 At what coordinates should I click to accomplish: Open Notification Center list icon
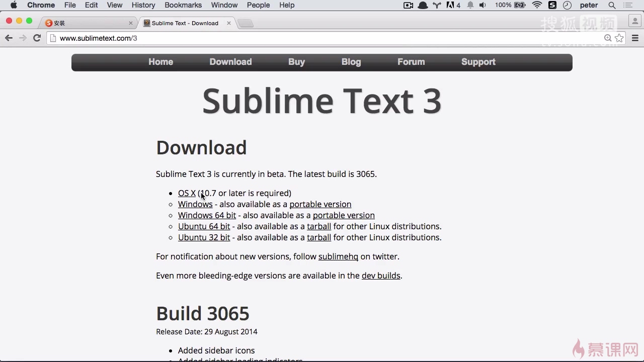627,5
